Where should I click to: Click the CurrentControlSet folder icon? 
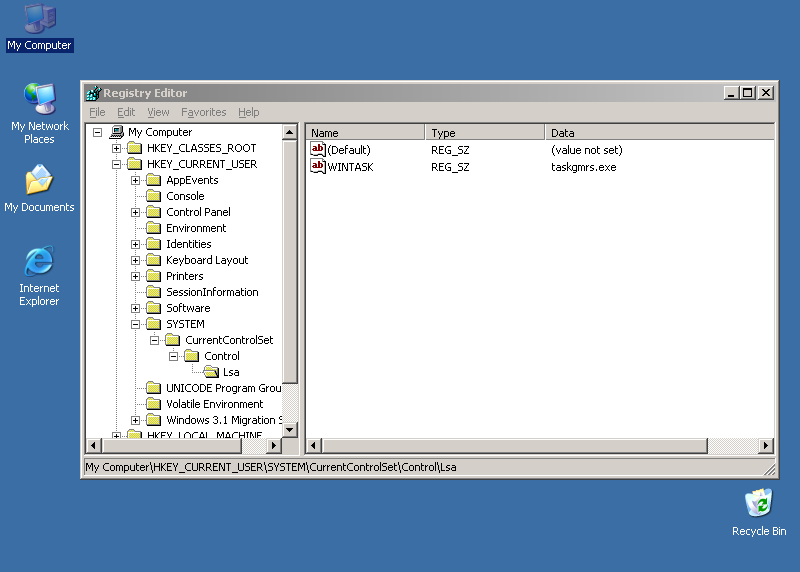click(x=173, y=340)
